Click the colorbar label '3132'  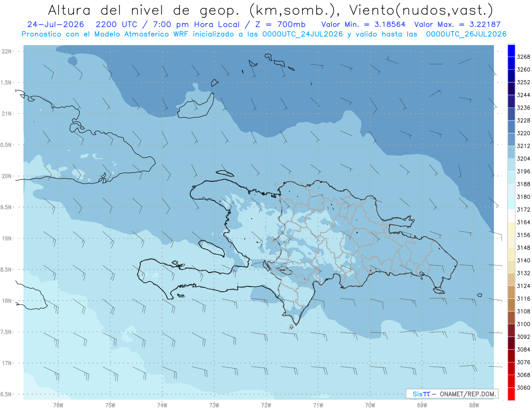[524, 273]
